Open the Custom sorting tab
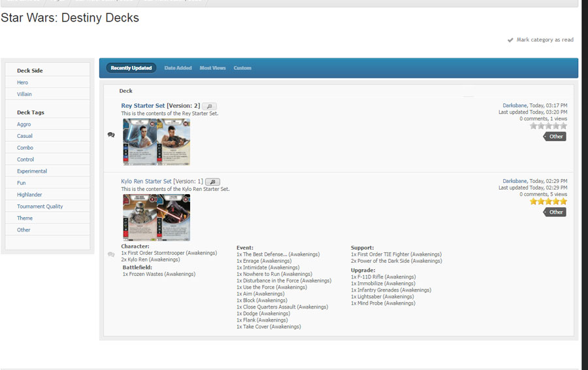This screenshot has height=370, width=588. coord(242,68)
